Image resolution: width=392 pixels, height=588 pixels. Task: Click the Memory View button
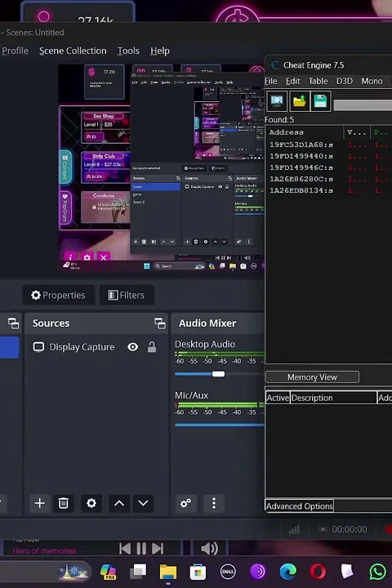pyautogui.click(x=312, y=376)
